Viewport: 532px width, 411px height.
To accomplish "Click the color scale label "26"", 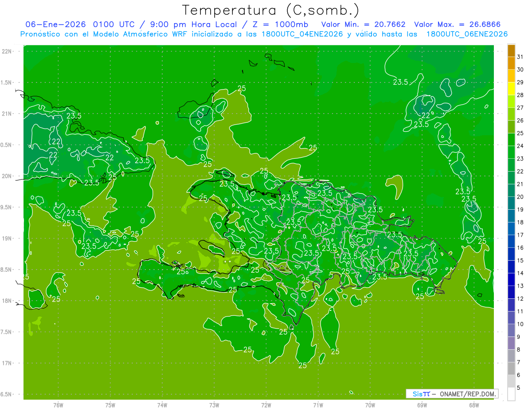I will click(520, 121).
